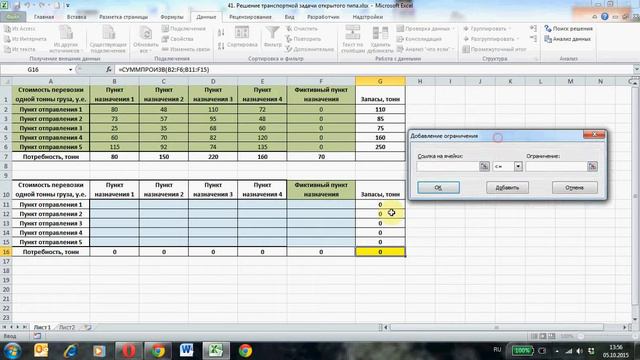Click the Windows Start button

[12, 351]
